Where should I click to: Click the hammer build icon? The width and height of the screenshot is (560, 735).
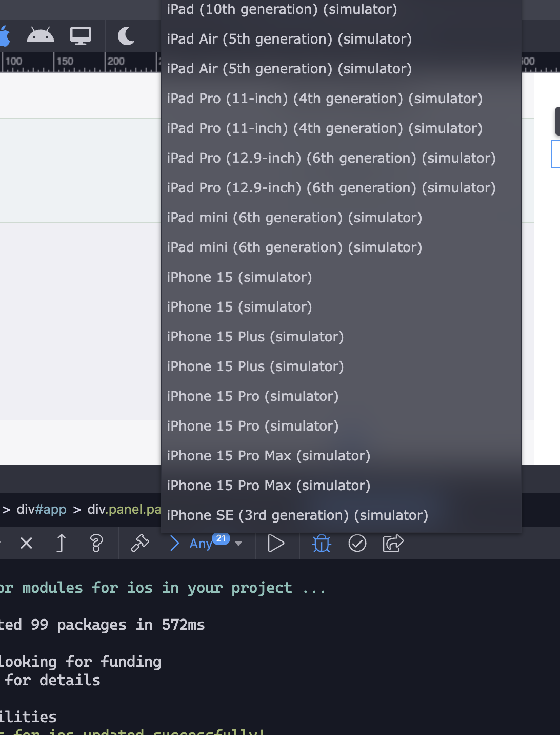coord(139,543)
